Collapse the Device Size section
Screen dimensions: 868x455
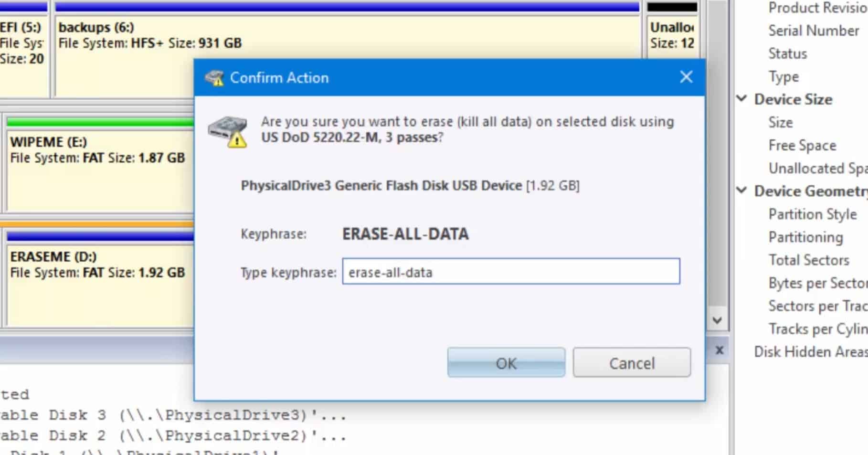click(741, 99)
